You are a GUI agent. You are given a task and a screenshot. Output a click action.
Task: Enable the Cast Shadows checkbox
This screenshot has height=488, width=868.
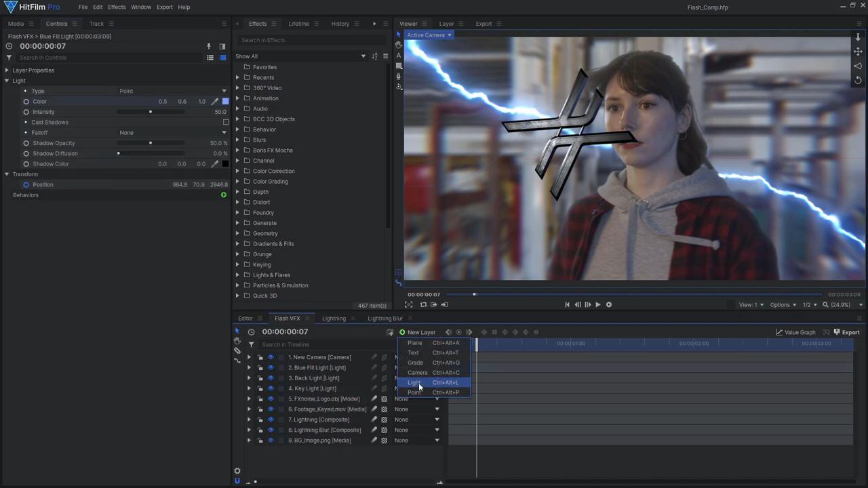(226, 123)
